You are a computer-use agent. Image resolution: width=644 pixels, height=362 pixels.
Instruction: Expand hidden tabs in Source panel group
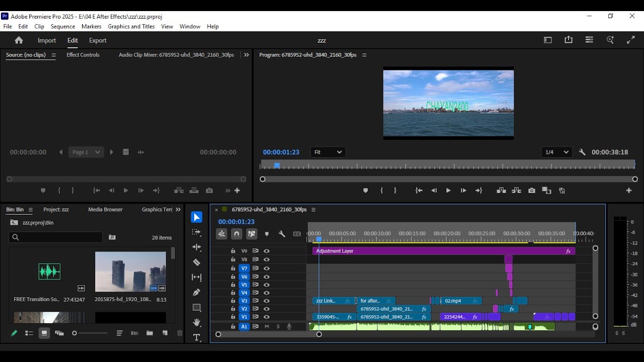coord(246,55)
